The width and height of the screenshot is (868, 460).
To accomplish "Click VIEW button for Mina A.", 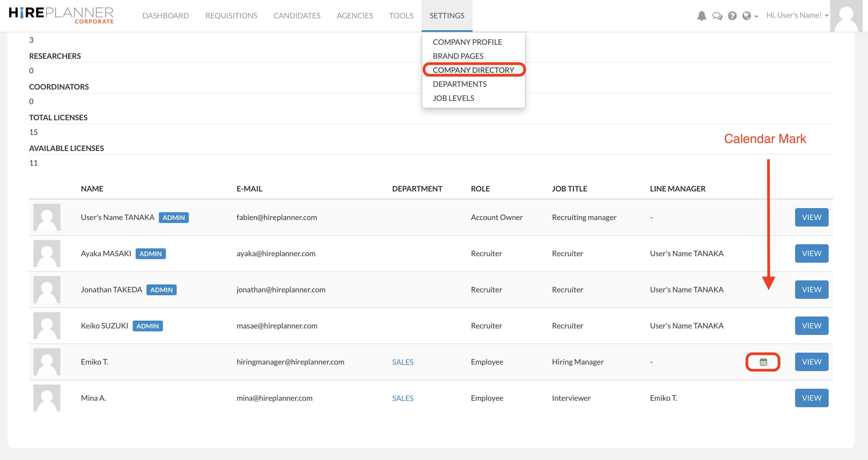I will [x=811, y=398].
